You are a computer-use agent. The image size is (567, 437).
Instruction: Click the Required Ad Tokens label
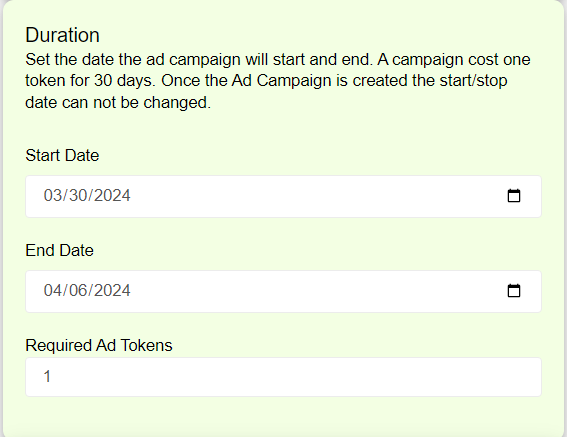pos(99,345)
